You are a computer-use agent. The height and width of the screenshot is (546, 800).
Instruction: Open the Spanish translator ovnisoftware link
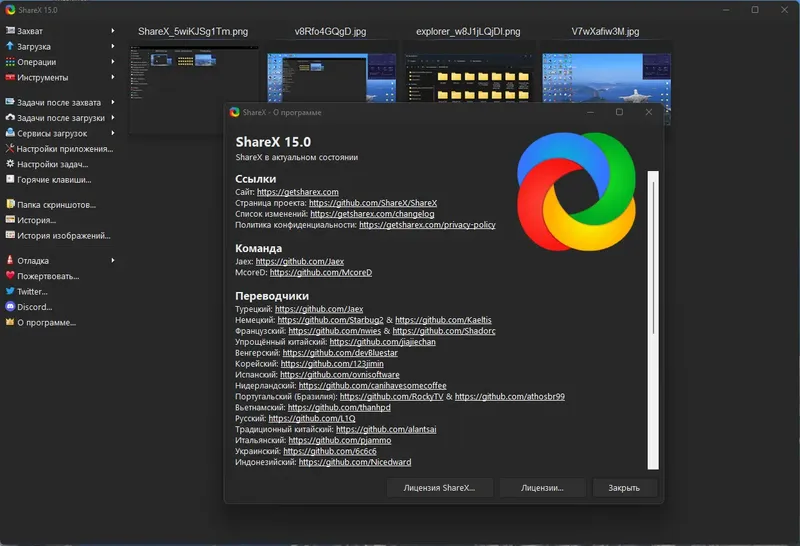(340, 375)
